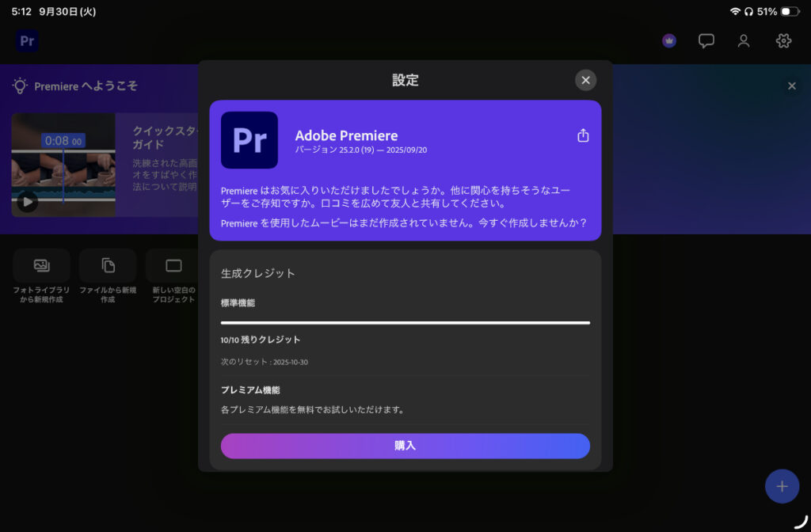811x532 pixels.
Task: Create new from file (ファイルから新規作成)
Action: tap(108, 276)
